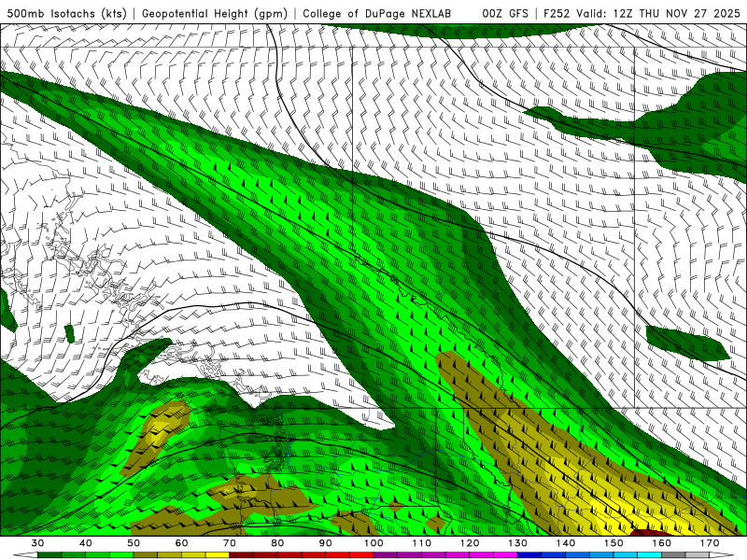Click the 110 label on the color scale
This screenshot has width=747, height=560.
(422, 543)
